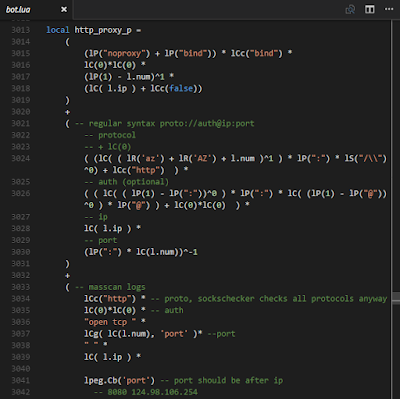This screenshot has height=399, width=400.
Task: Click the opening parenthesis on line 3014
Action: pyautogui.click(x=67, y=42)
